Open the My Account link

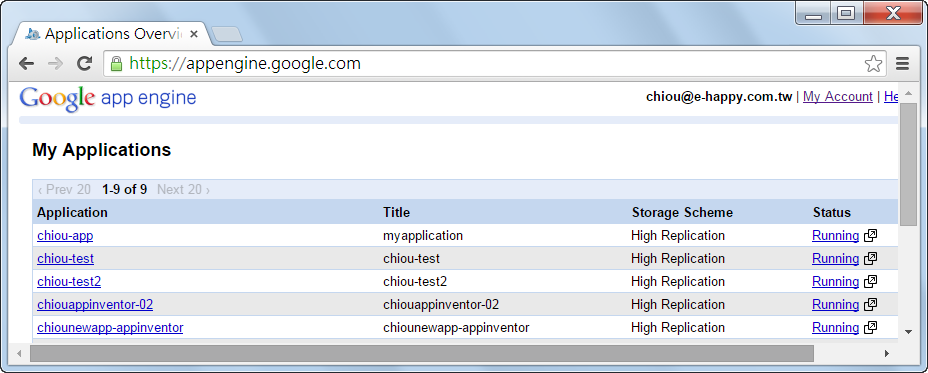pos(837,97)
